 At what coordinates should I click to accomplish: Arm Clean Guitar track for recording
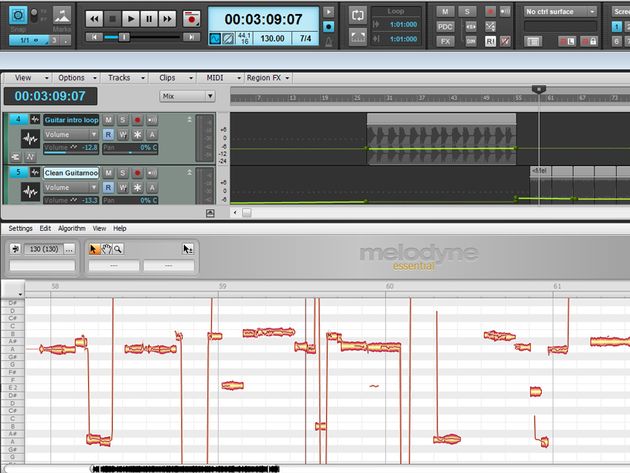click(x=137, y=173)
